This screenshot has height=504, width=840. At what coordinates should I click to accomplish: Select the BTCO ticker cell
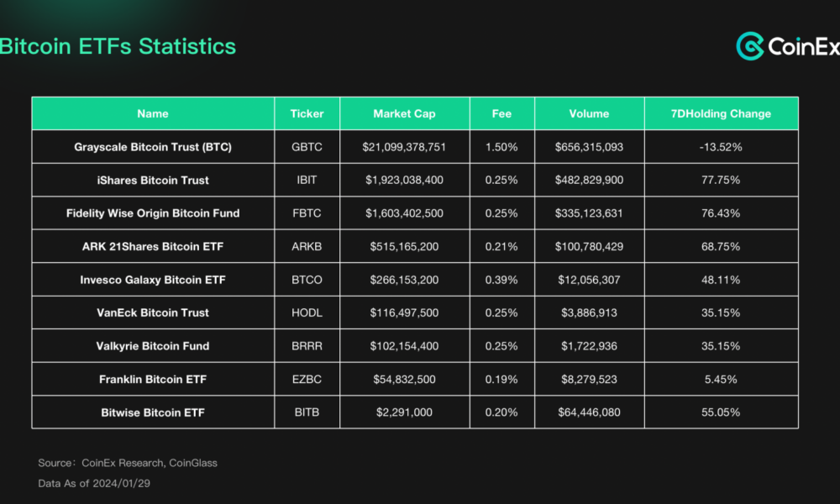307,280
